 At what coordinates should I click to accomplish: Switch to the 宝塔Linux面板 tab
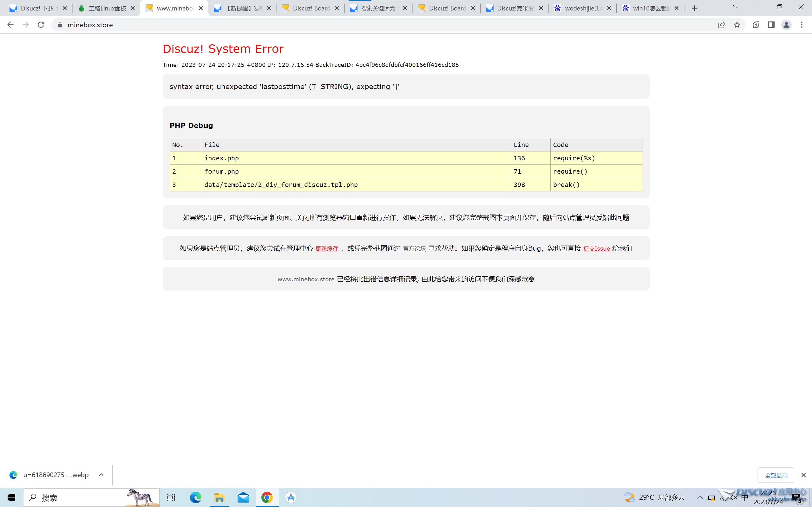coord(107,8)
